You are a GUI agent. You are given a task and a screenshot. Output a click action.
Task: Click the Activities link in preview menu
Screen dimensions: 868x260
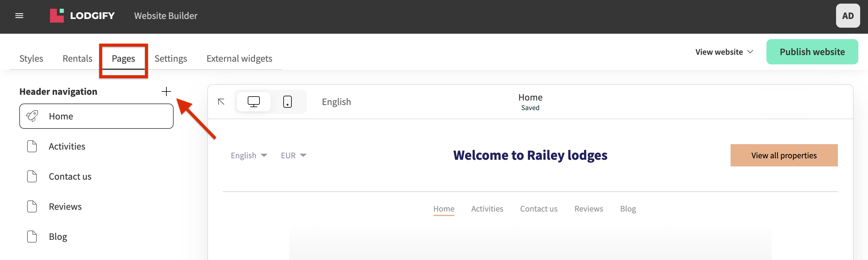[487, 209]
